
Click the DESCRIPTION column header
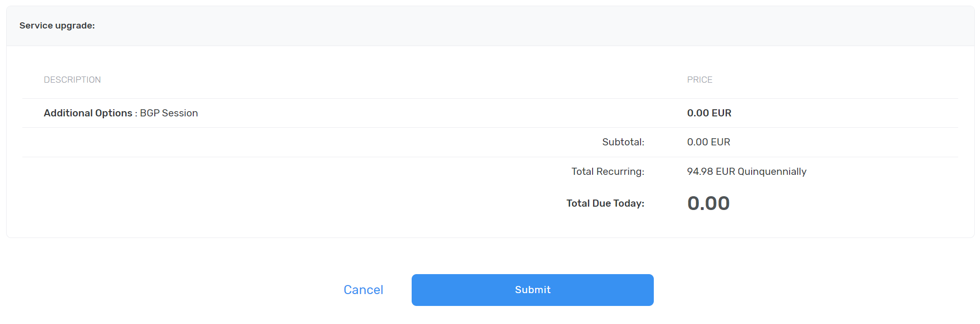coord(72,80)
